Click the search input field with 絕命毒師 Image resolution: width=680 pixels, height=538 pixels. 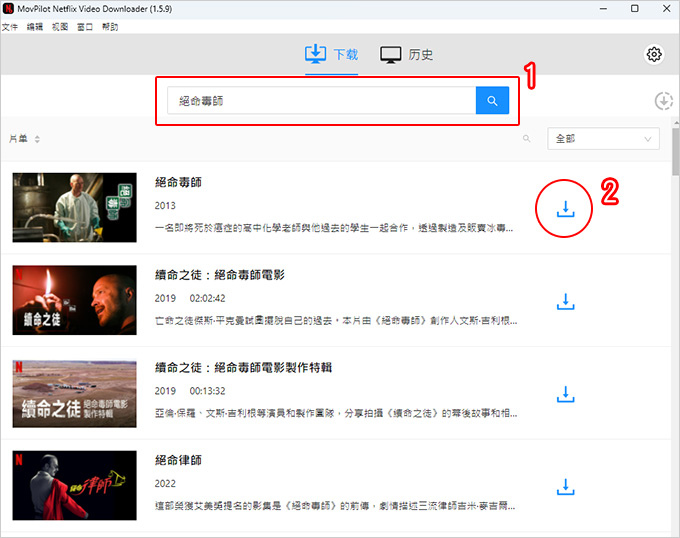pyautogui.click(x=321, y=101)
